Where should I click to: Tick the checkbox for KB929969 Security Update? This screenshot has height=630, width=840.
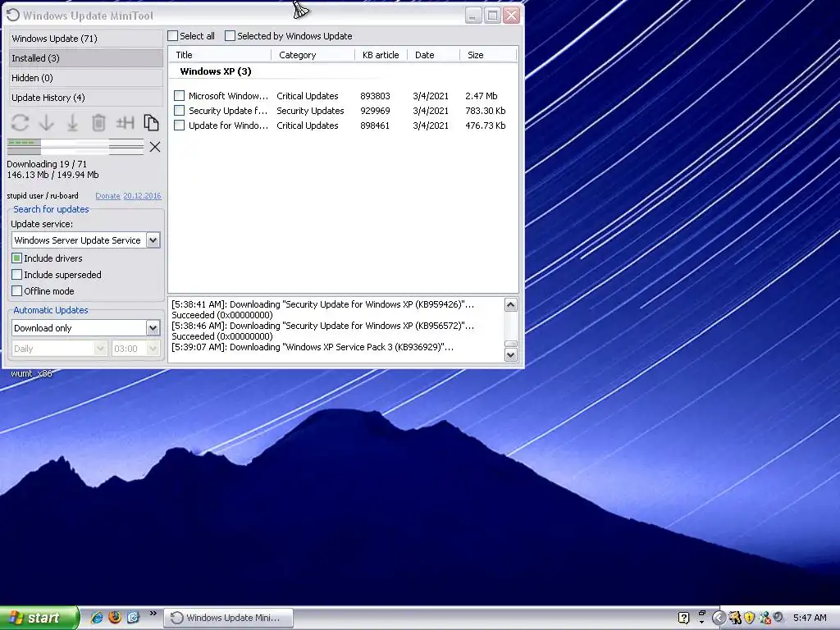click(180, 111)
